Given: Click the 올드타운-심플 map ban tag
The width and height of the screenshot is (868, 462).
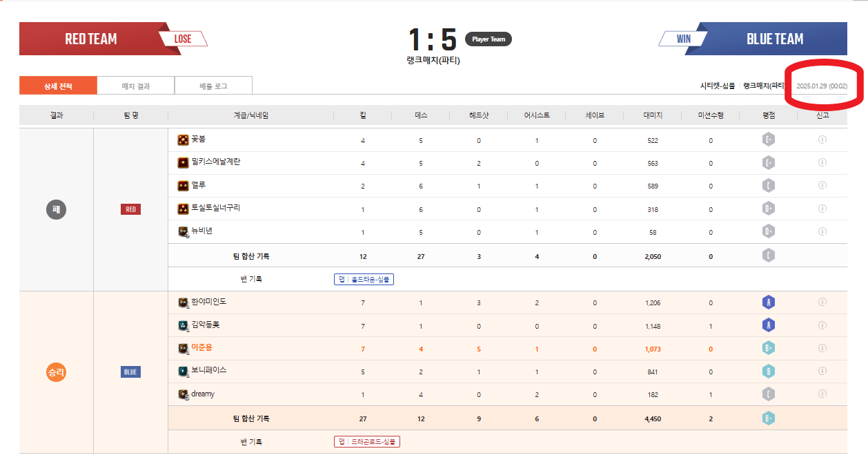Looking at the screenshot, I should click(364, 280).
